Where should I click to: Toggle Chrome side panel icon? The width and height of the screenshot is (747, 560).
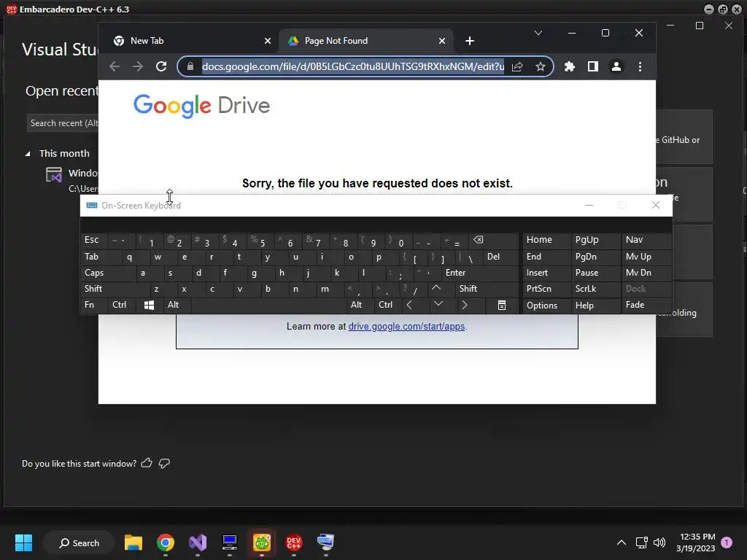592,66
